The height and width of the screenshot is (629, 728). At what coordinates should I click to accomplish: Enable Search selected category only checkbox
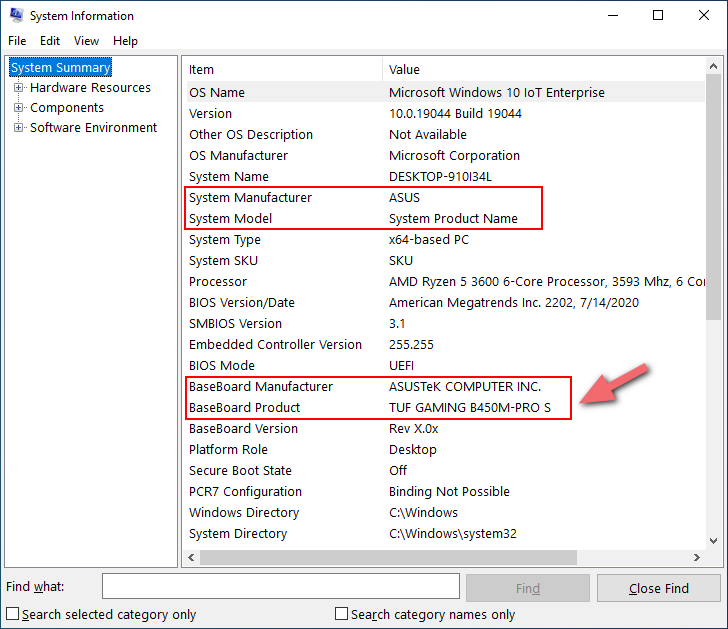pos(13,614)
